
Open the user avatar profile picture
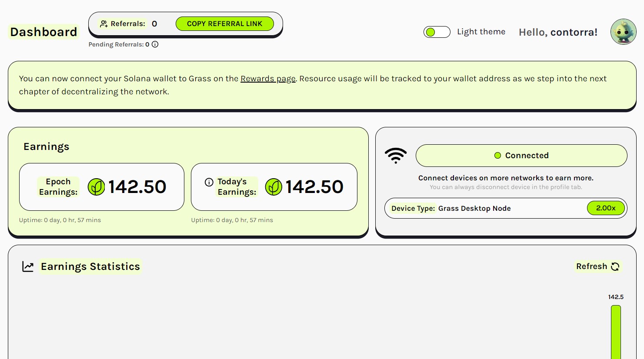point(624,32)
